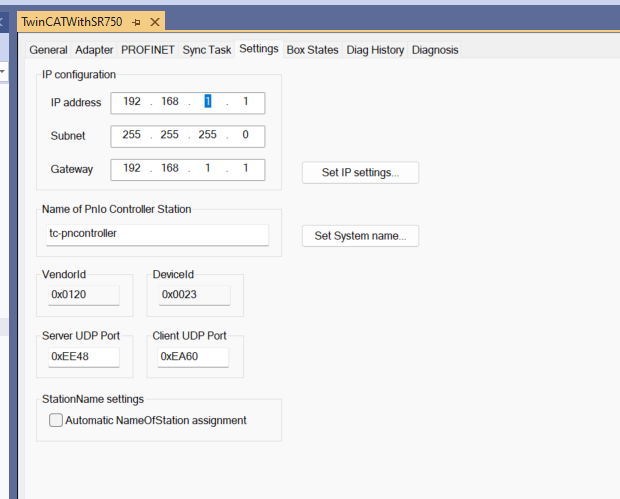Click the Subnet label

point(68,136)
